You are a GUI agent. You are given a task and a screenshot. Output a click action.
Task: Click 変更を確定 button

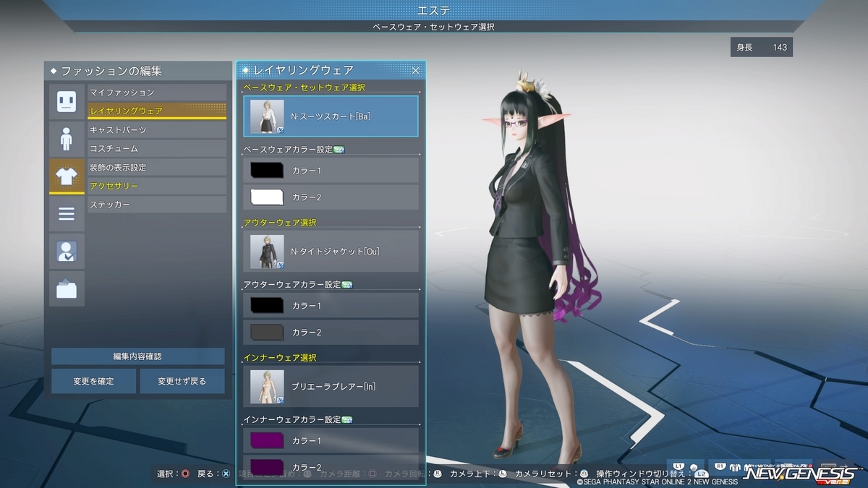tap(93, 381)
